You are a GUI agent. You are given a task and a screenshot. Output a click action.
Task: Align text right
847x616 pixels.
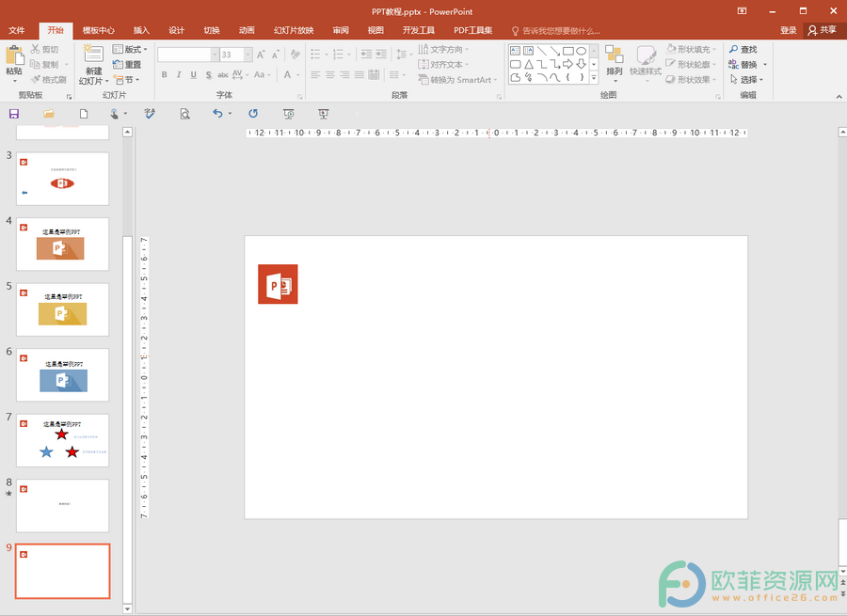pos(344,75)
